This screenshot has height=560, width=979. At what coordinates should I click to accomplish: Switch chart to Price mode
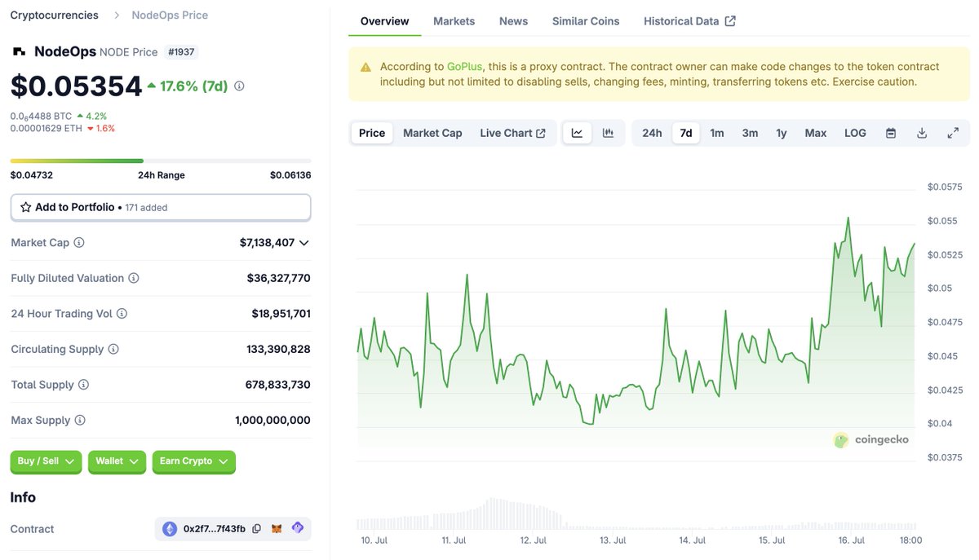pos(372,133)
